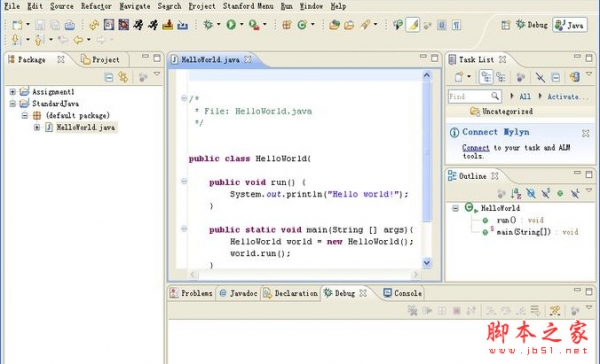600x364 pixels.
Task: Click Collapse All in Package Explorer
Action: point(109,77)
